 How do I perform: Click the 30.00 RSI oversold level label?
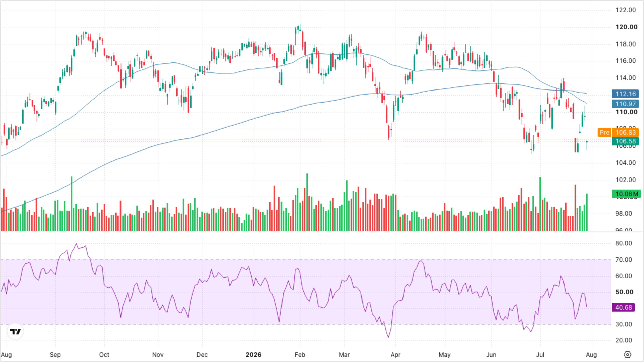pos(624,324)
